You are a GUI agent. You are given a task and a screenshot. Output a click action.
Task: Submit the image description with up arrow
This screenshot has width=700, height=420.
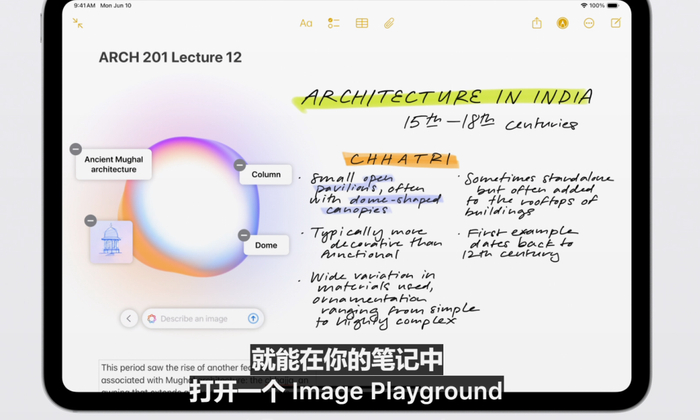click(253, 318)
